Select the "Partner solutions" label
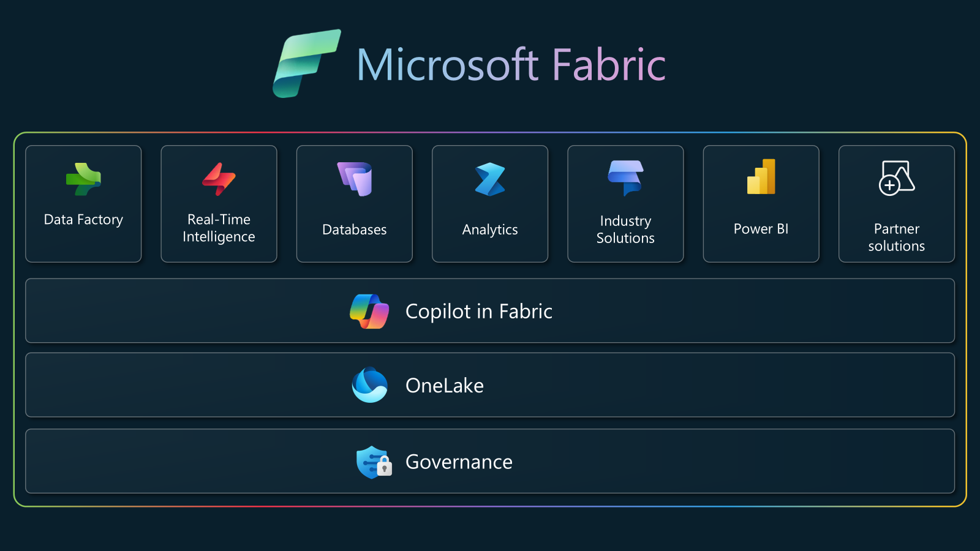This screenshot has height=551, width=980. tap(897, 238)
